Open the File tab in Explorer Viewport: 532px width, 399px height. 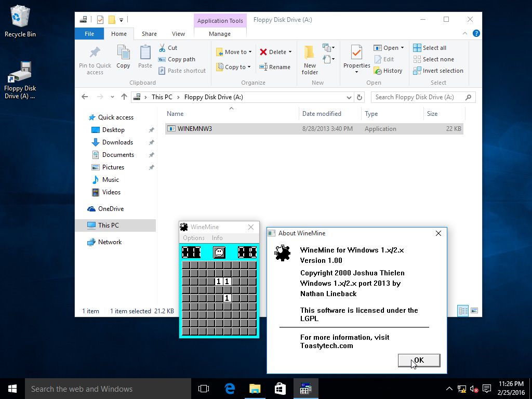pyautogui.click(x=89, y=34)
